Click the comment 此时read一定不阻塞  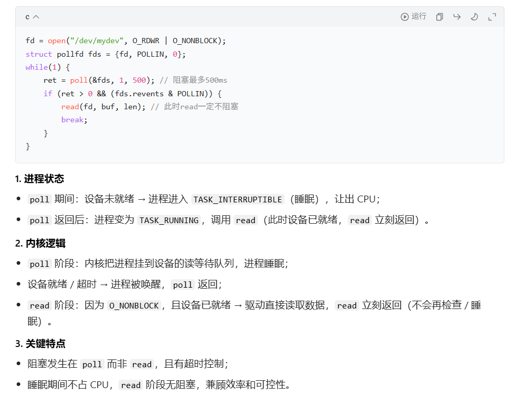[194, 107]
